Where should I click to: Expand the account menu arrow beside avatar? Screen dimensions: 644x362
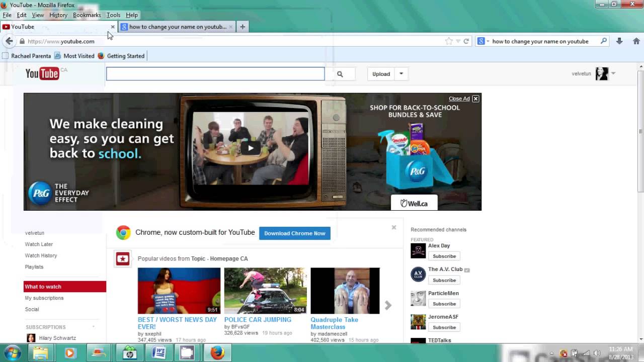[613, 74]
